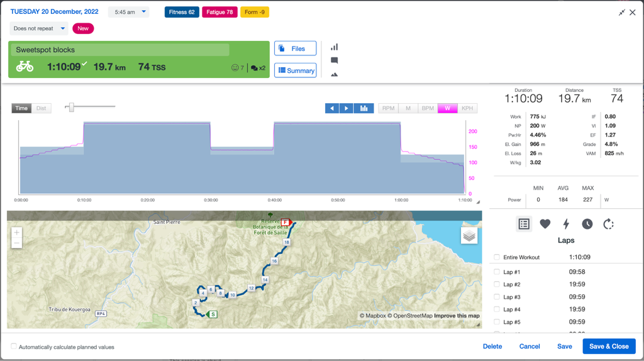Expand the Does not repeat dropdown
644x361 pixels.
point(39,28)
